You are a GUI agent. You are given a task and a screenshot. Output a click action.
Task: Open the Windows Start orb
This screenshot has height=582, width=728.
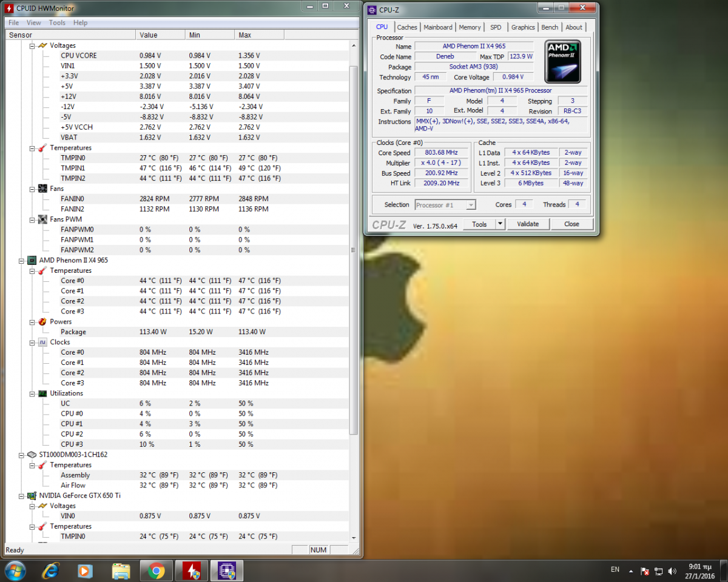coord(15,570)
